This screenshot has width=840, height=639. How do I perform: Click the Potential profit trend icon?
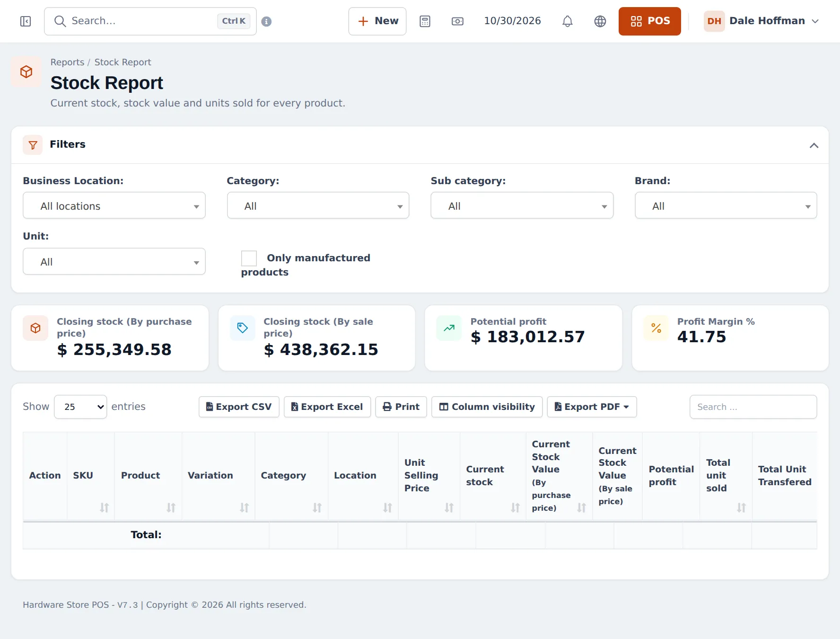pos(449,328)
